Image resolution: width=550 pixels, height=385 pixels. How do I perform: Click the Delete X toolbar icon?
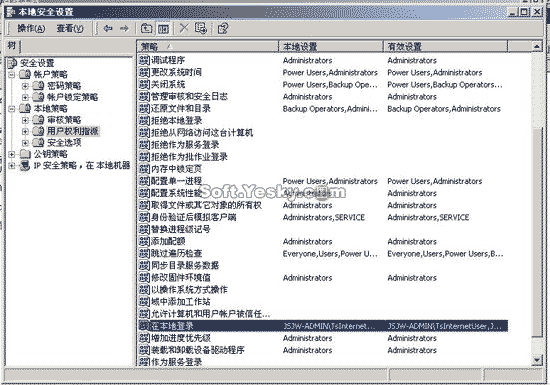(x=184, y=28)
